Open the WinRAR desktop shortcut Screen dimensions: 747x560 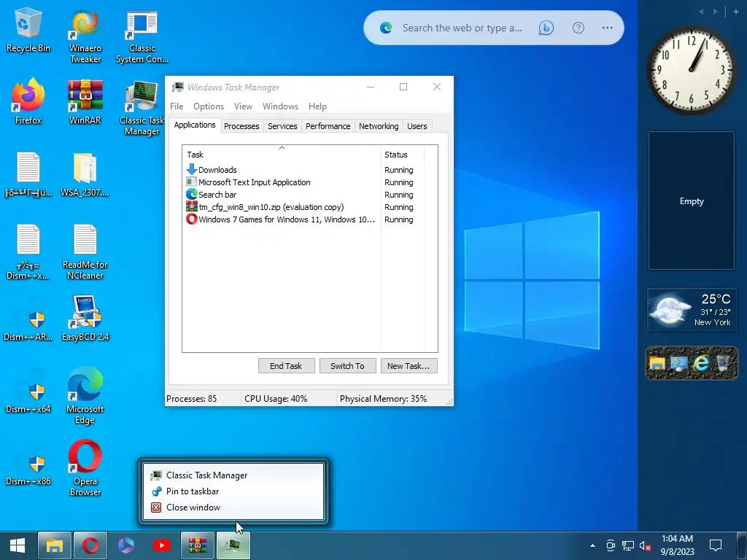point(85,102)
